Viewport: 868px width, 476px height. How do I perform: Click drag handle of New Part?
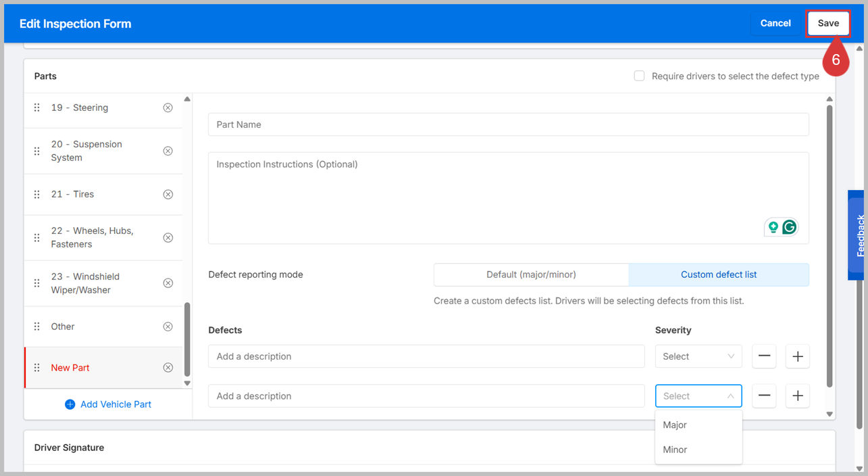pyautogui.click(x=37, y=368)
